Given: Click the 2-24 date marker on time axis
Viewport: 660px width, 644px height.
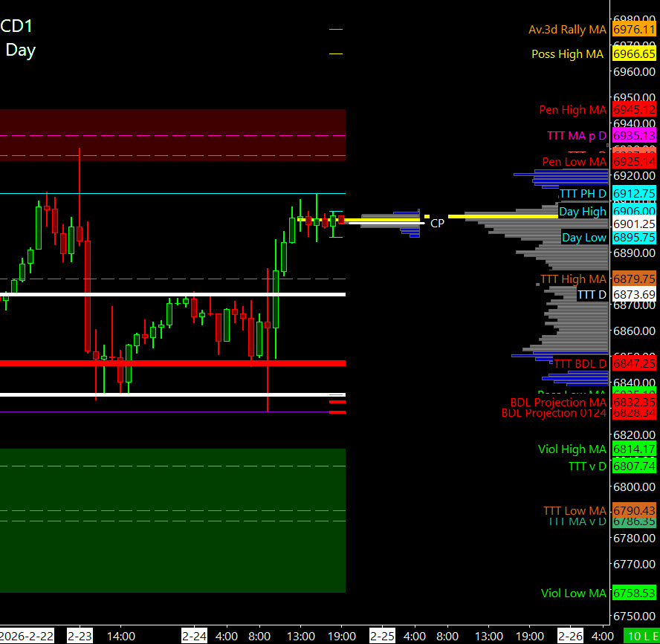Looking at the screenshot, I should pos(195,637).
